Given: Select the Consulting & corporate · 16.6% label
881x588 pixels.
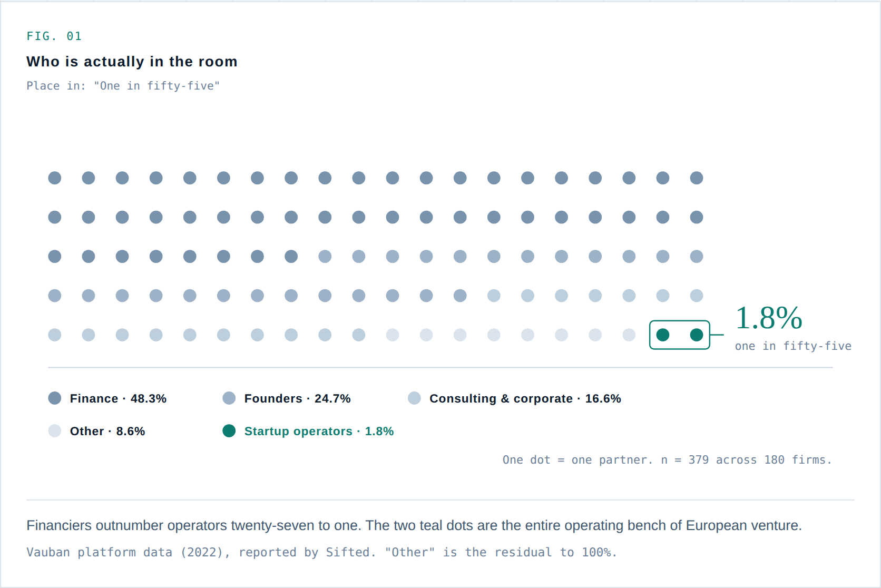Looking at the screenshot, I should tap(525, 399).
